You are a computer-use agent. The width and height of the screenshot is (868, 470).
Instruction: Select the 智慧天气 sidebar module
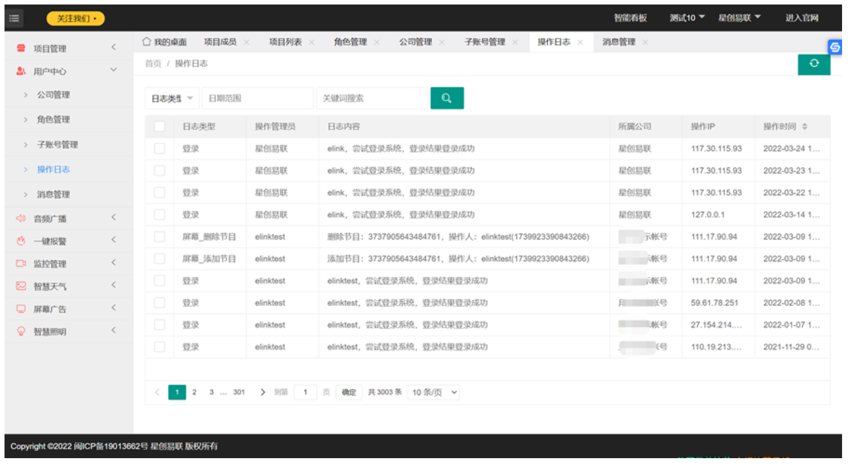pos(51,286)
